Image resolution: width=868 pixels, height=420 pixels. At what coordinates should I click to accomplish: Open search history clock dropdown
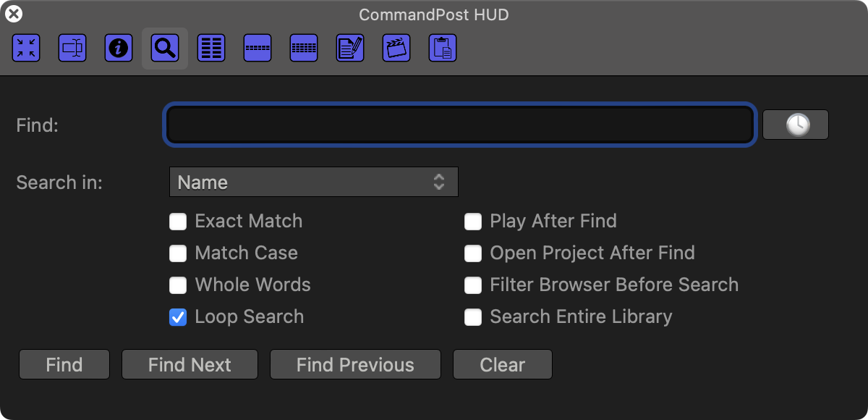click(796, 125)
